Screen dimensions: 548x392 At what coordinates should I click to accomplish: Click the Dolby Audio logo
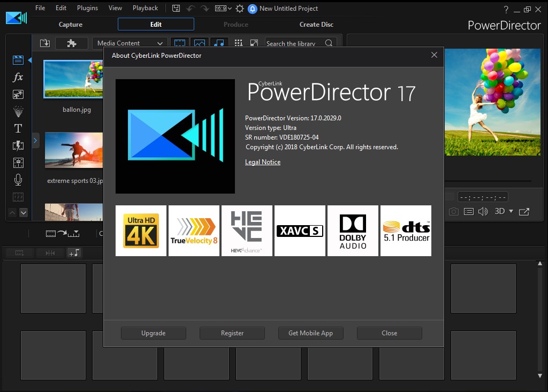point(353,230)
